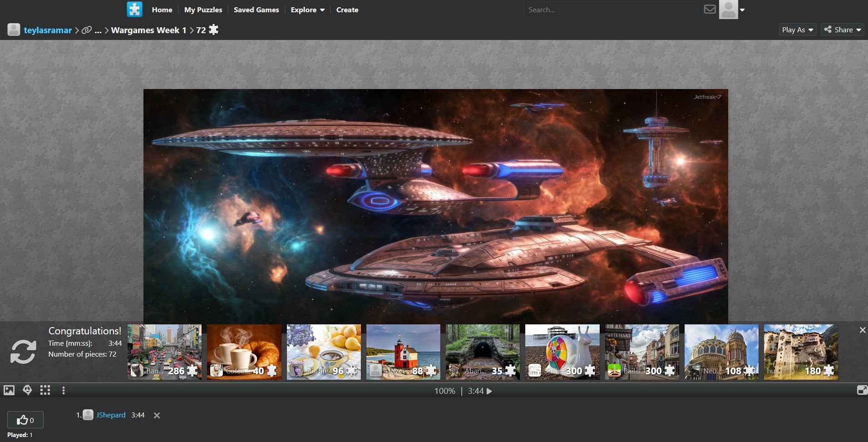This screenshot has width=868, height=442.
Task: Open JShepard's profile from leaderboard
Action: click(111, 415)
